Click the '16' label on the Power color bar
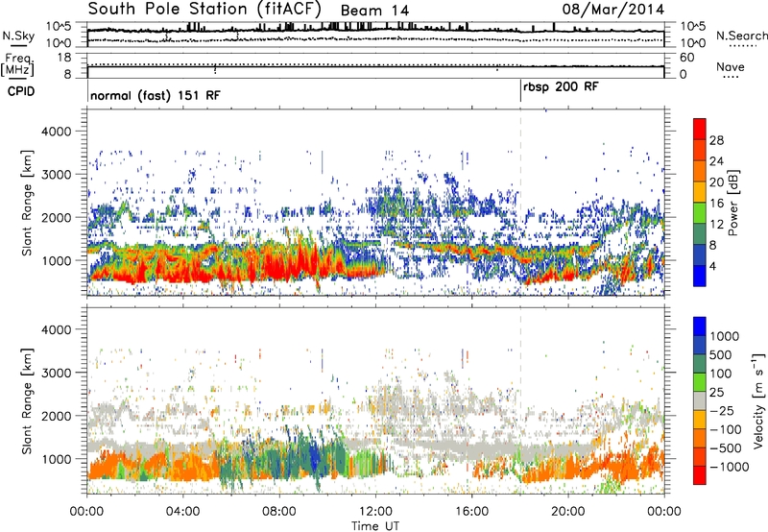Viewport: 768px width, 532px height. tap(716, 204)
